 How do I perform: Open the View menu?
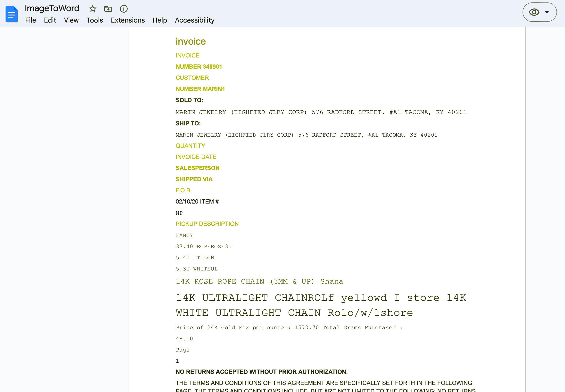[71, 20]
